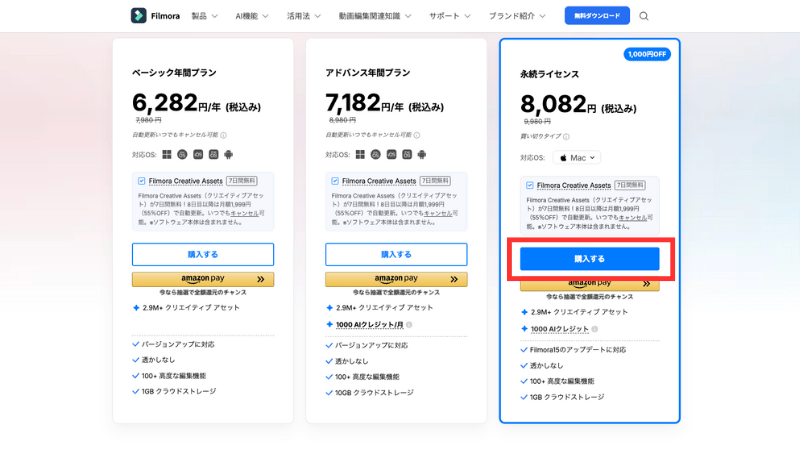Click info icon next to 永続ライセンス 1000 AIクレジット
This screenshot has width=800, height=450.
(595, 329)
